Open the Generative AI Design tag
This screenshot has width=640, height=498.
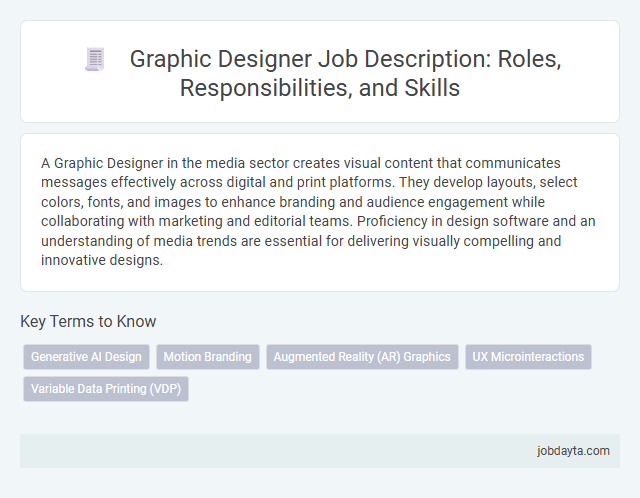coord(86,357)
